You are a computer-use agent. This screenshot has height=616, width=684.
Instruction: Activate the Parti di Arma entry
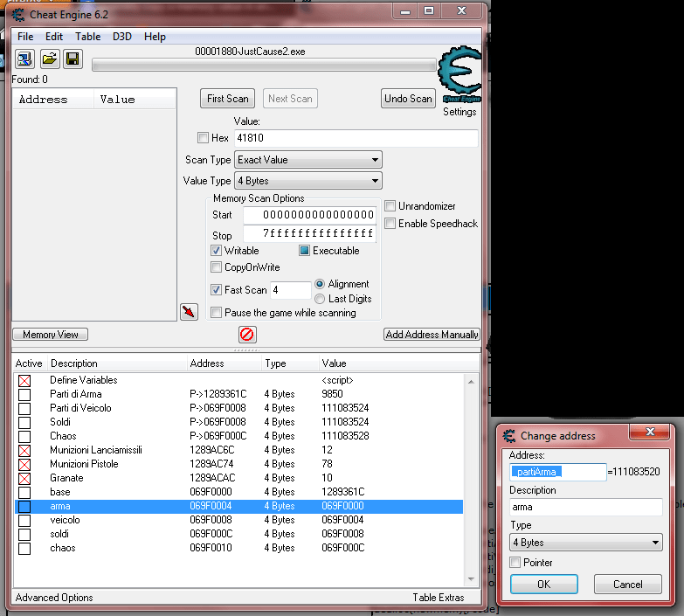pyautogui.click(x=24, y=394)
